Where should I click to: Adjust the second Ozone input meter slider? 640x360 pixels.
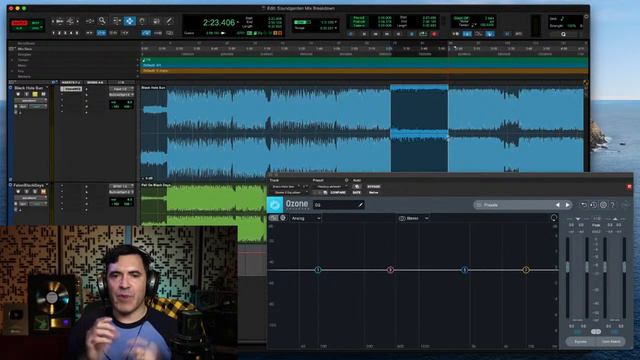[x=587, y=268]
